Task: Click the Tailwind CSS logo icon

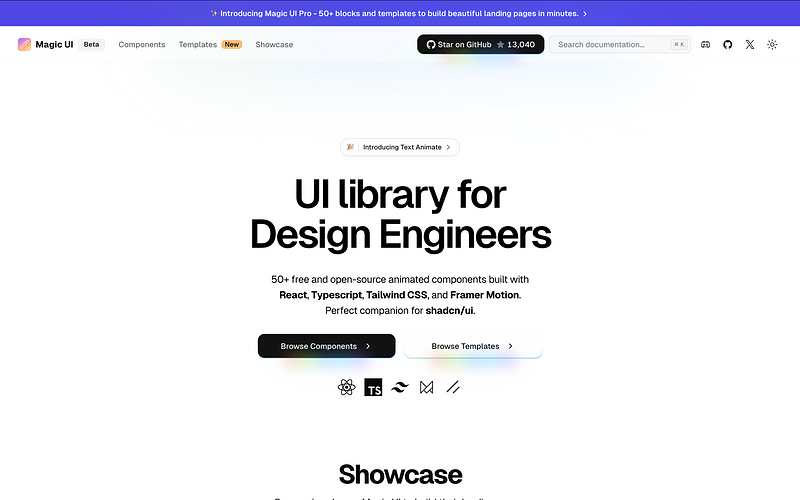Action: (x=400, y=387)
